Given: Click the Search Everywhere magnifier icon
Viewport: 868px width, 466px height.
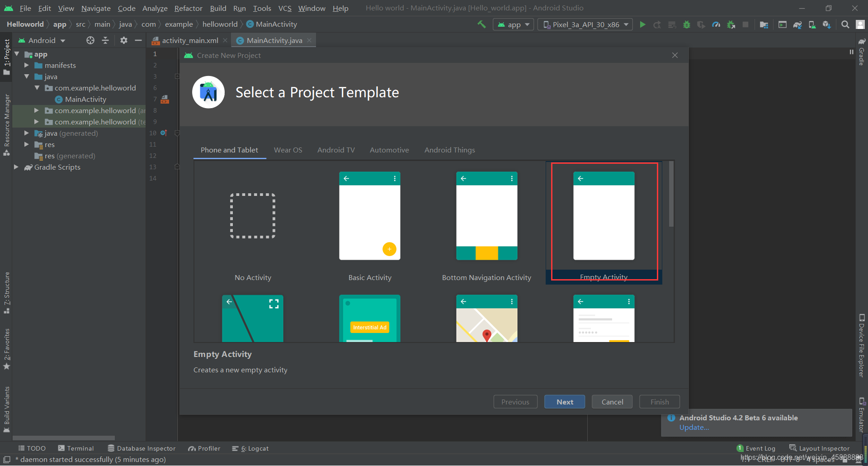Looking at the screenshot, I should tap(845, 24).
